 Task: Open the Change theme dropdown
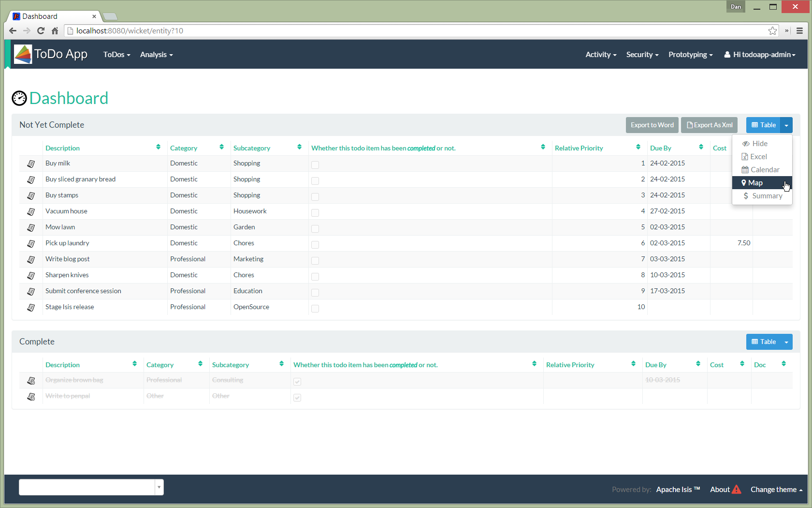(x=776, y=490)
